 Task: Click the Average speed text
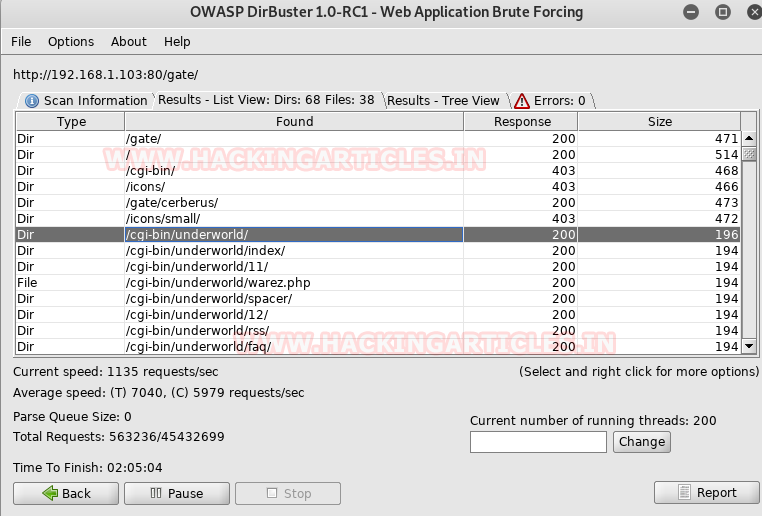(x=158, y=393)
